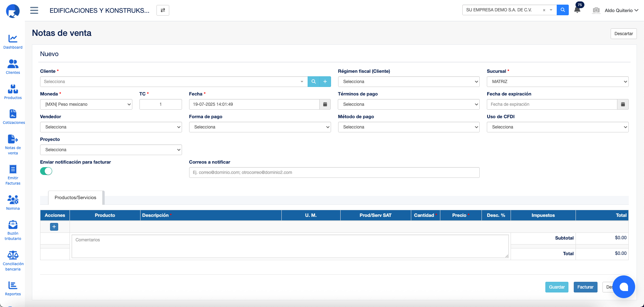Click the Guardar button
Screen dimensions: 644x307
pyautogui.click(x=557, y=287)
